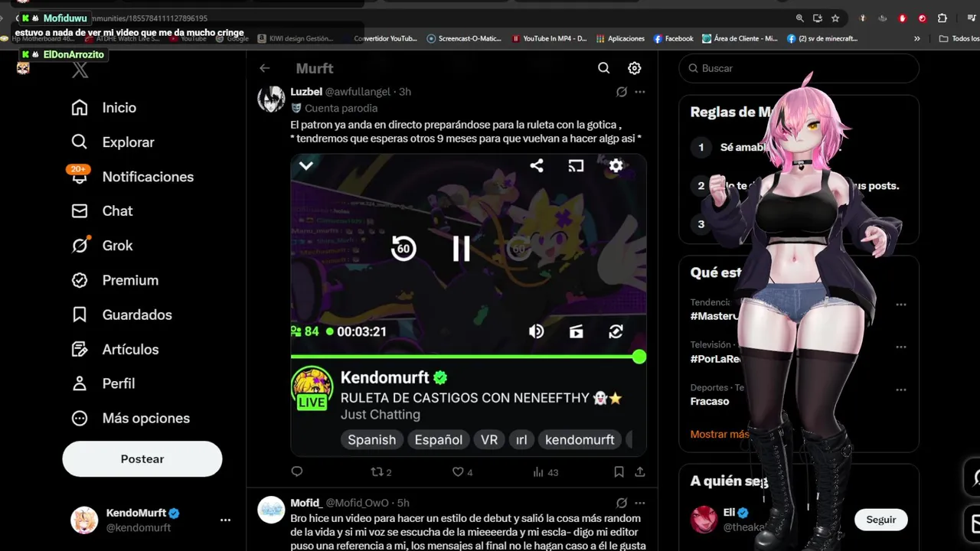Reply to Luzbel's post
The width and height of the screenshot is (980, 551).
(297, 472)
